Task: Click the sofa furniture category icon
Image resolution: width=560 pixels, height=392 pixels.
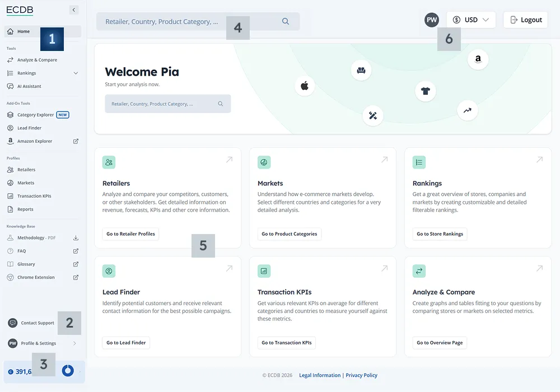Action: coord(361,71)
